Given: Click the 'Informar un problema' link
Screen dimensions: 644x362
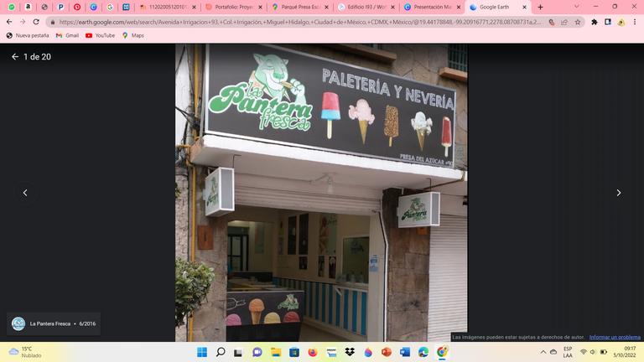Looking at the screenshot, I should [615, 337].
